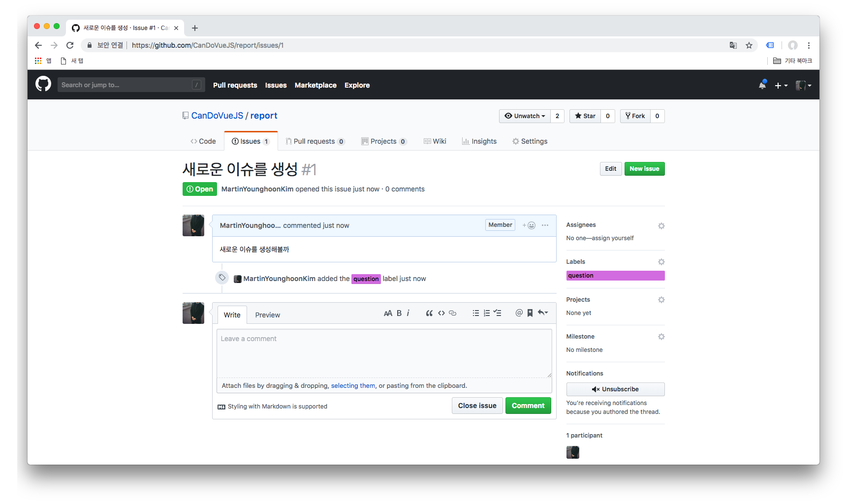The width and height of the screenshot is (847, 504).
Task: Expand the plus create-new menu
Action: coord(781,85)
